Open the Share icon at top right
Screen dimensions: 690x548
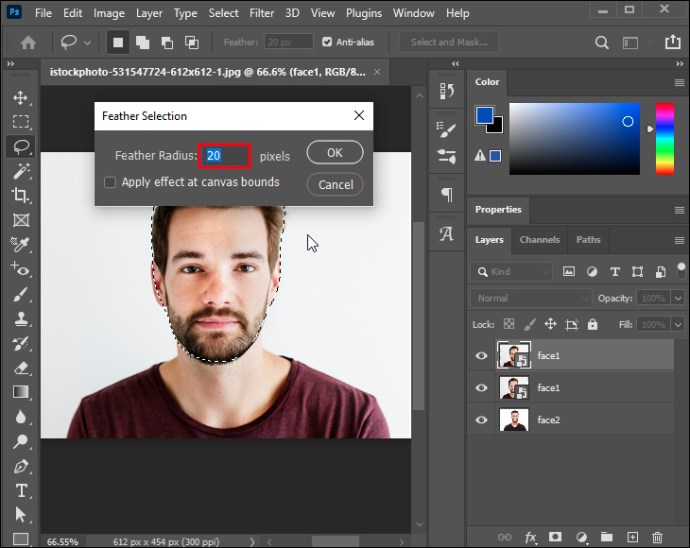click(672, 42)
